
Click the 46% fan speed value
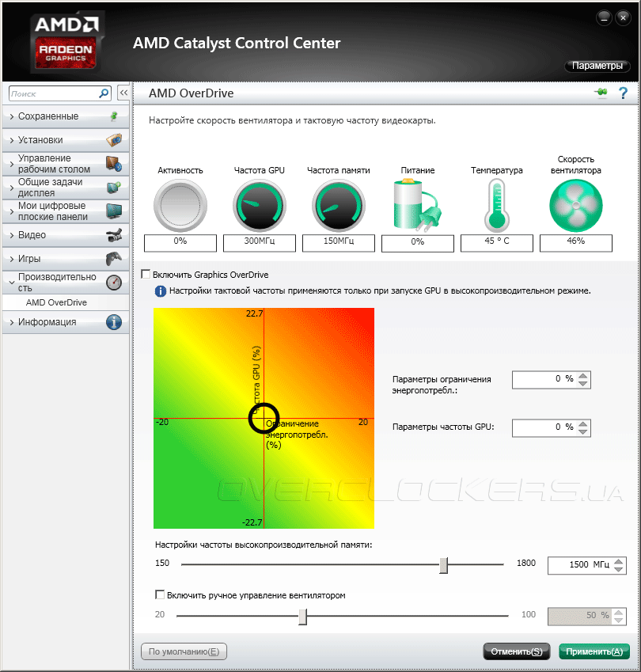[x=576, y=241]
